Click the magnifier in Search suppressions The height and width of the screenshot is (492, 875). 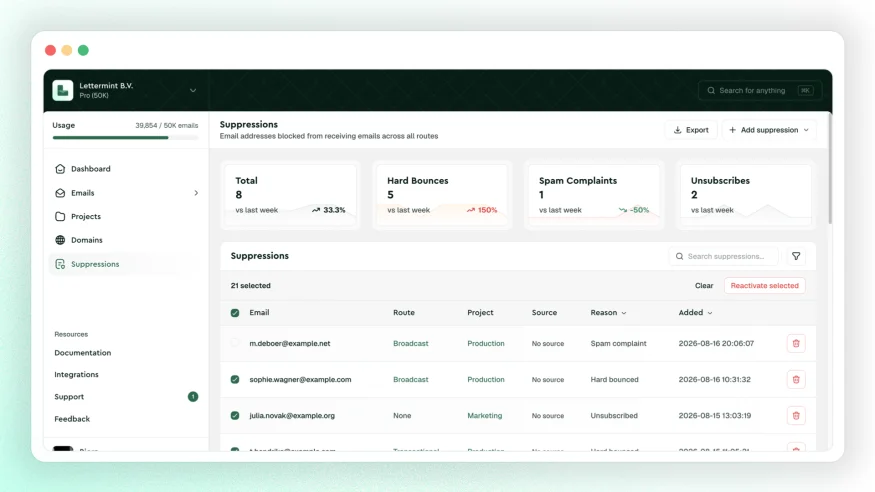point(680,256)
